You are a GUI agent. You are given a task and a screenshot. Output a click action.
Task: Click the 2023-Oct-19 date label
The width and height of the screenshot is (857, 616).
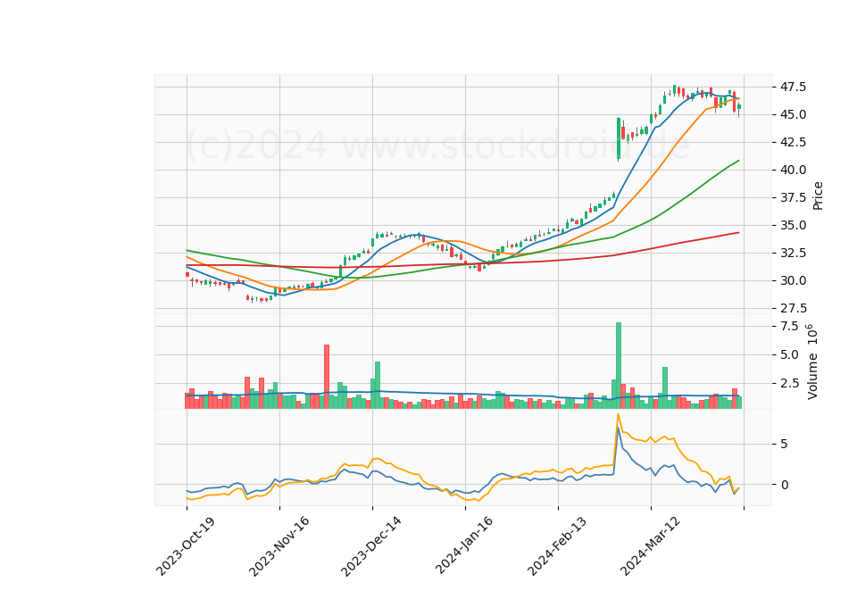pos(186,546)
